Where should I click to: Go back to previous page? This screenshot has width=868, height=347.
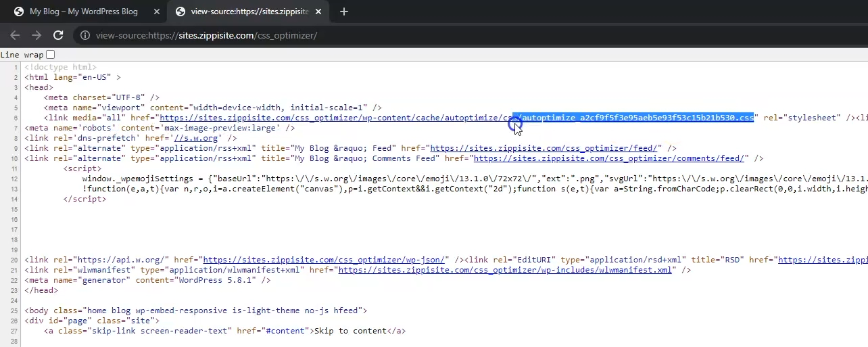(15, 35)
